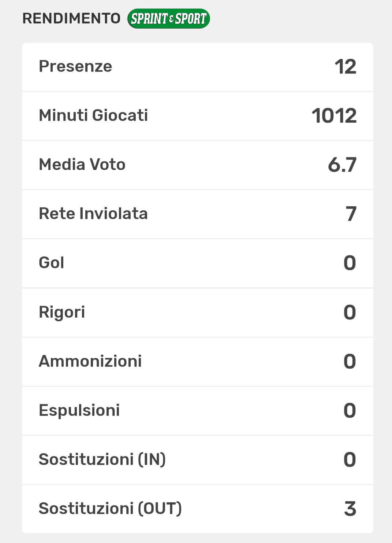Click the Ammonizioni value zero
The image size is (392, 543).
(350, 362)
